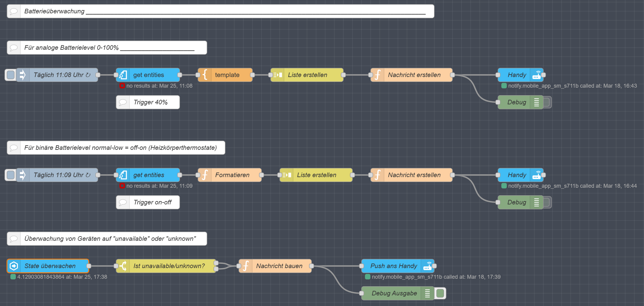Toggle the Debug Ausgabe node output switch
644x306 pixels.
coord(440,293)
